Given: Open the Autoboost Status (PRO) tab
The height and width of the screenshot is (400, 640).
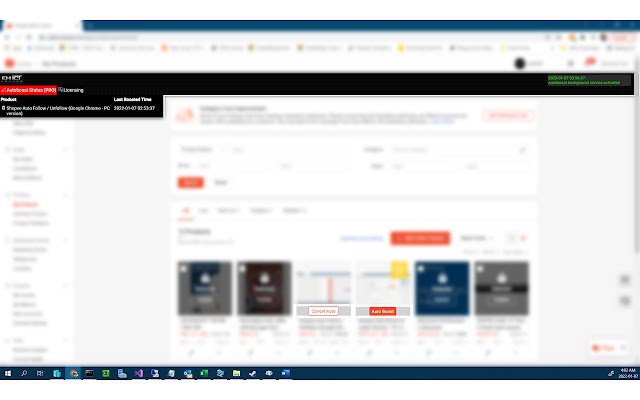Looking at the screenshot, I should [x=29, y=90].
